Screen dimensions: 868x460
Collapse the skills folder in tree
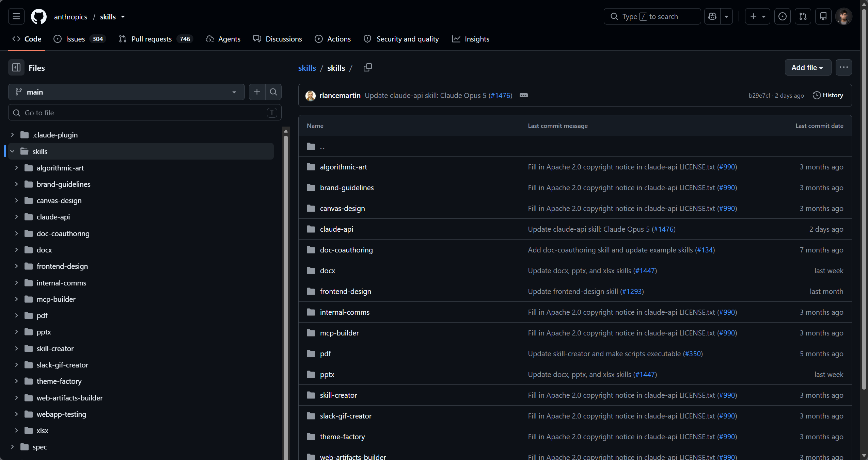pos(12,151)
